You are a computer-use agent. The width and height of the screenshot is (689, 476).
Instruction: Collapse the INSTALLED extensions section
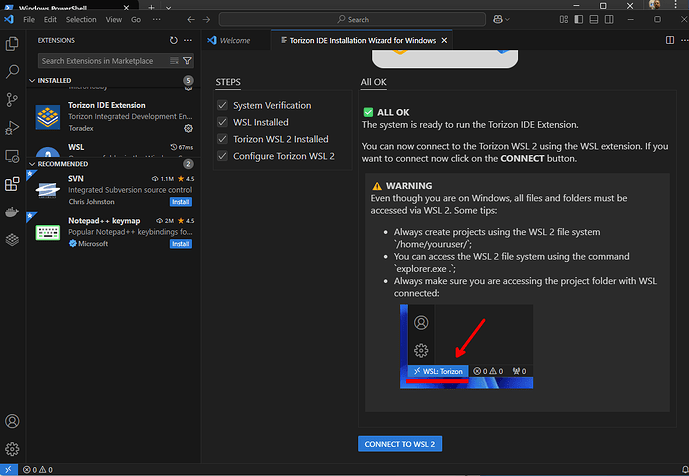click(31, 80)
